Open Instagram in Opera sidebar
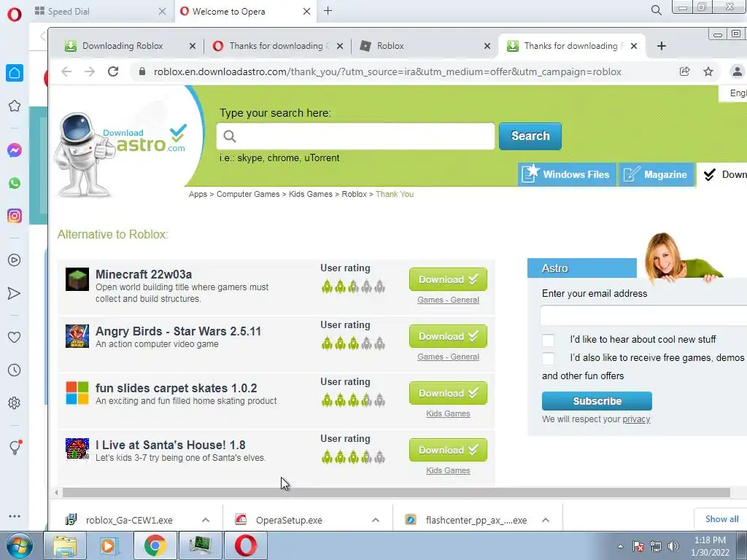 pyautogui.click(x=15, y=216)
